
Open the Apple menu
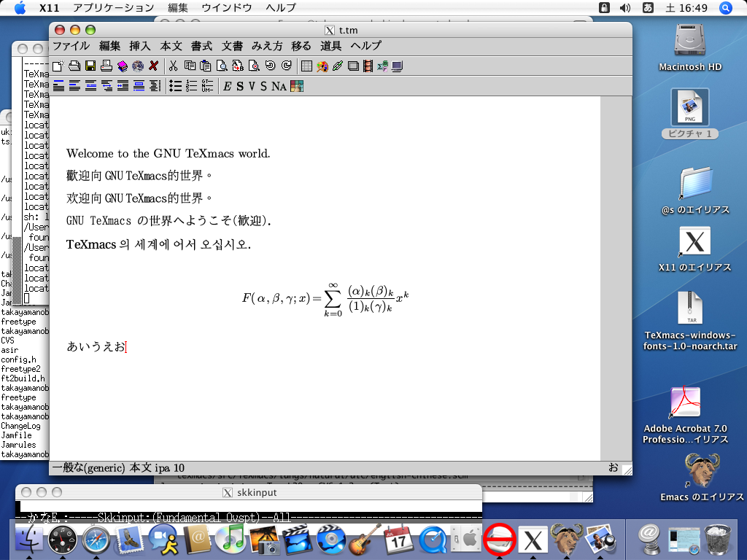[20, 7]
